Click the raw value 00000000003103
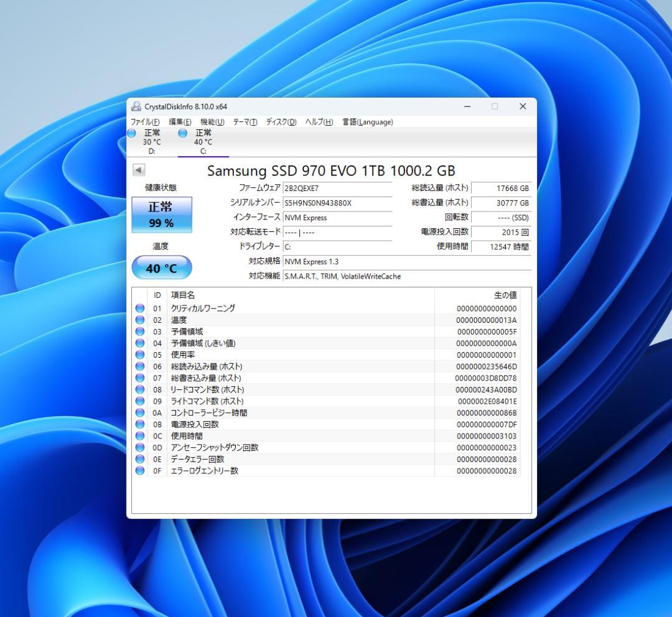 pyautogui.click(x=487, y=436)
